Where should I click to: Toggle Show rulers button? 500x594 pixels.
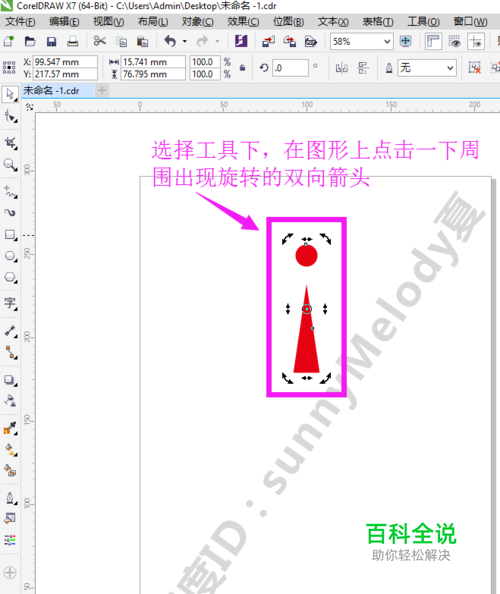click(433, 41)
